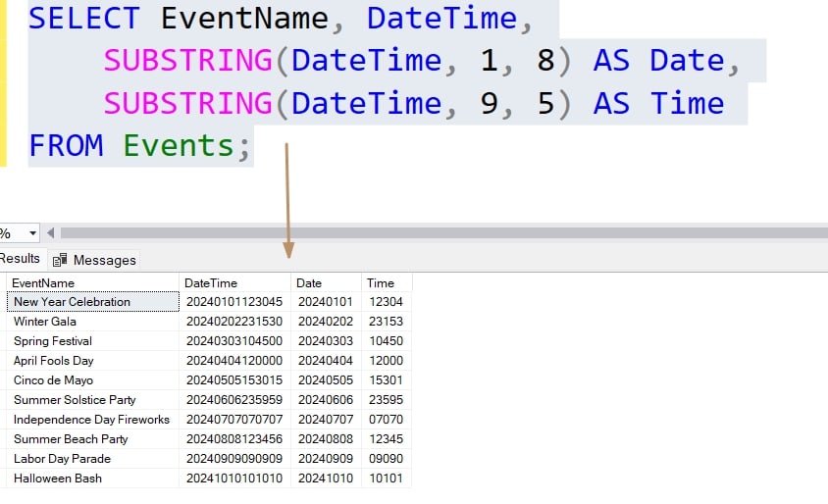Select the Time column header

pos(387,282)
